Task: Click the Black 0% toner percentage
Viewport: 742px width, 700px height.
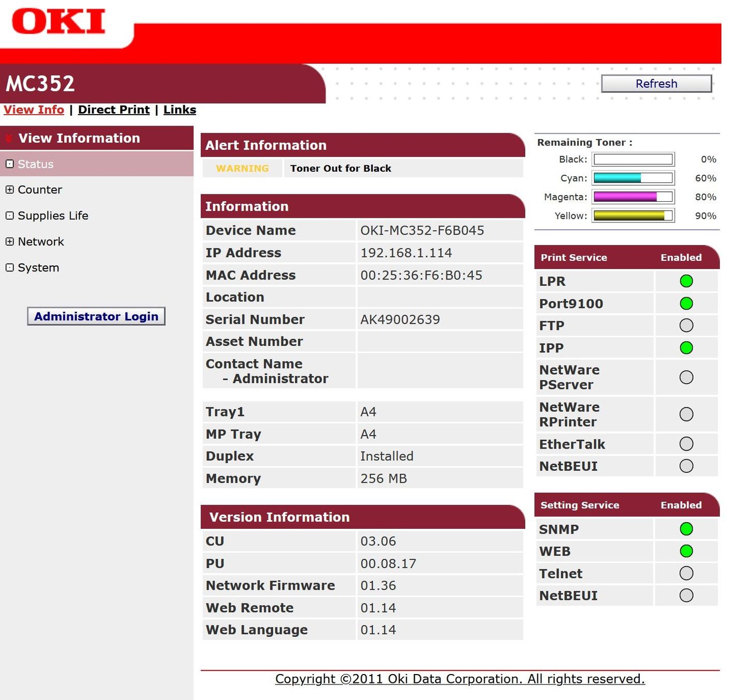Action: point(708,159)
